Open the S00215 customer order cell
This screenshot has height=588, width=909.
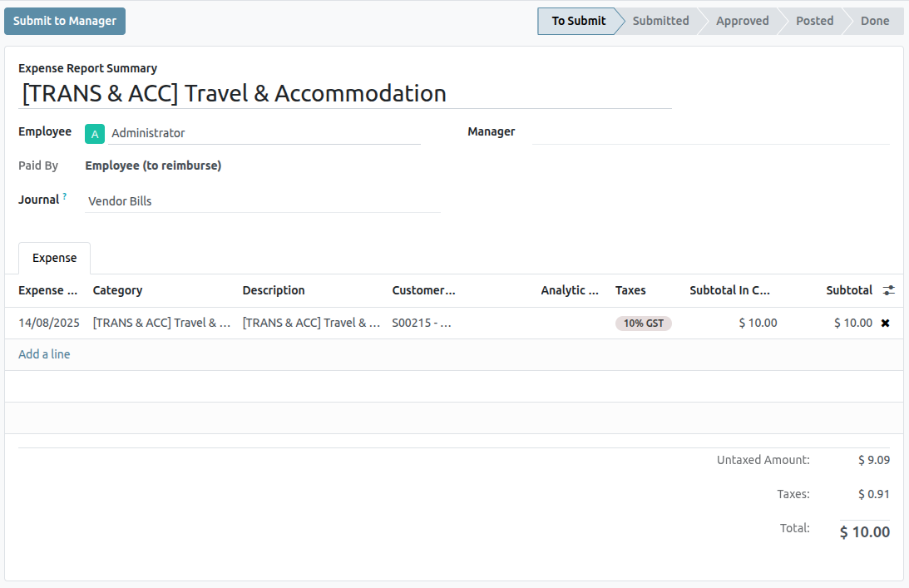pyautogui.click(x=422, y=323)
